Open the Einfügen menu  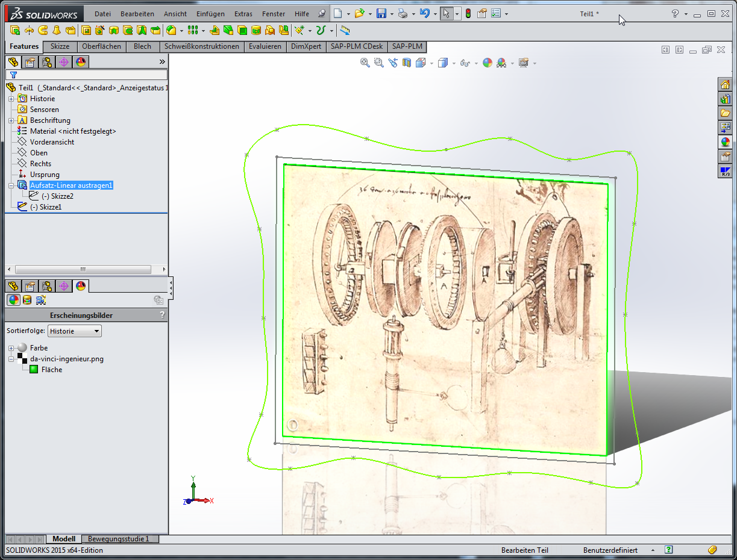point(211,14)
